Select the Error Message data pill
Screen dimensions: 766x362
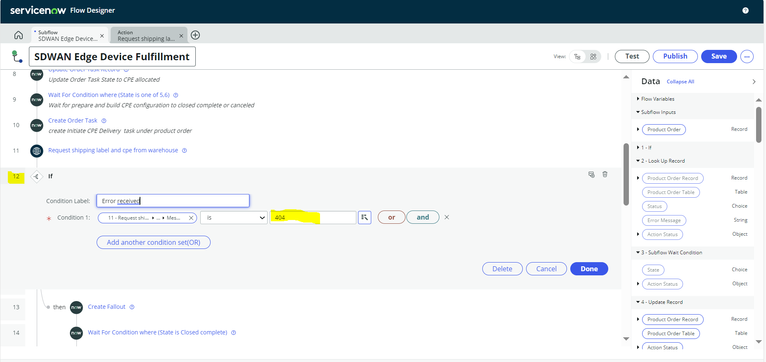click(664, 221)
